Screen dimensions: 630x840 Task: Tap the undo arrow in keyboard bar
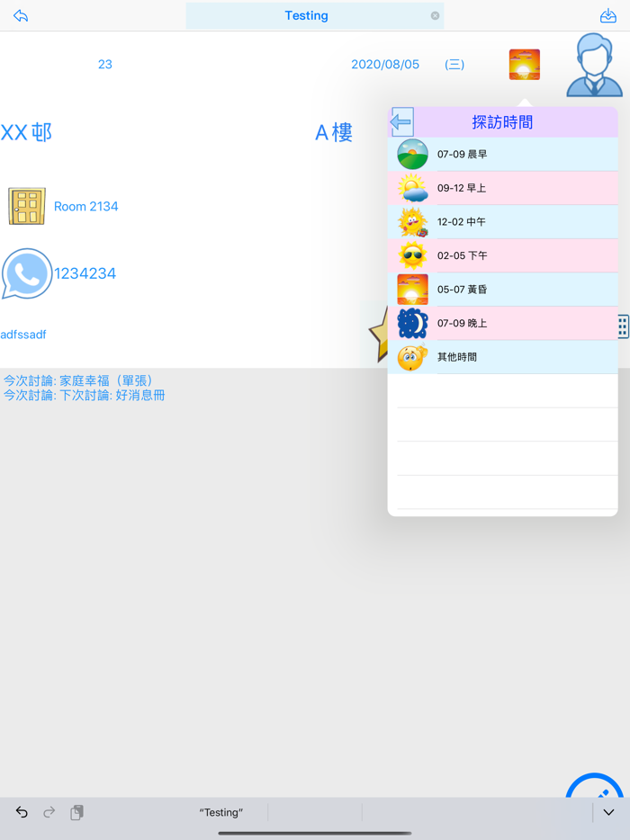[22, 812]
